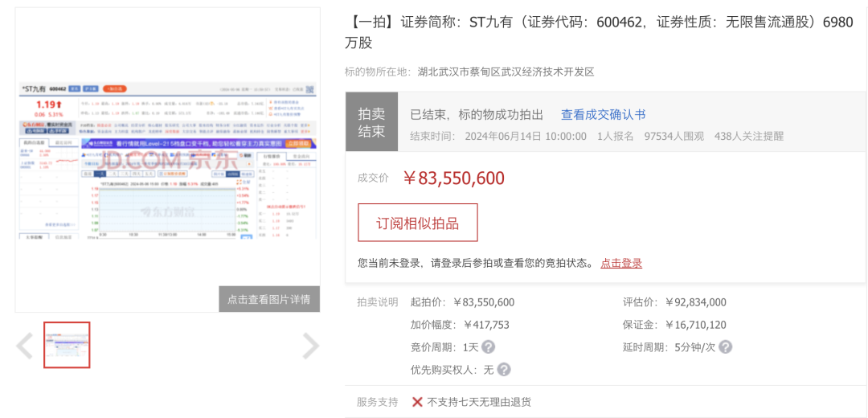The width and height of the screenshot is (868, 418).
Task: Click 不支持七天无理由退货 text
Action: tap(479, 402)
